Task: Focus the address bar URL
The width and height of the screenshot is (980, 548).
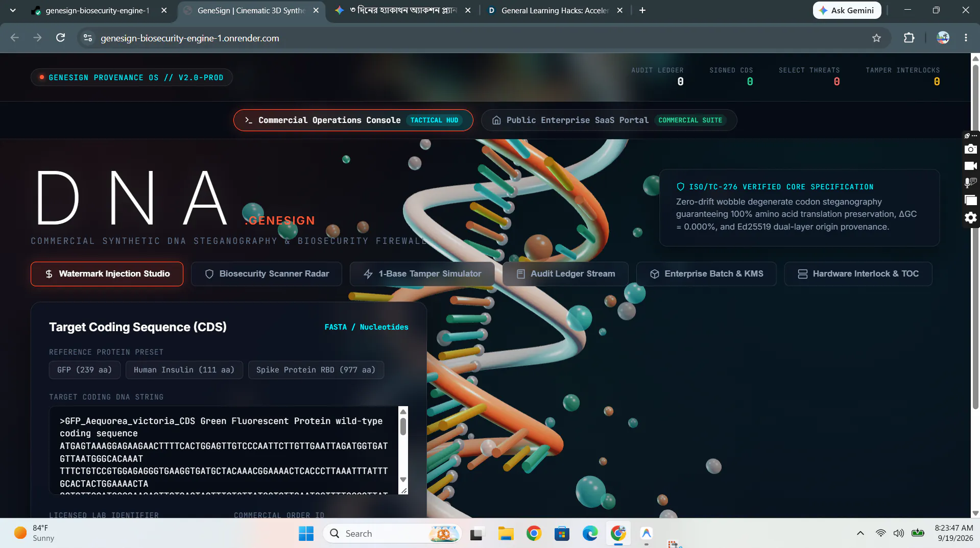Action: point(189,38)
